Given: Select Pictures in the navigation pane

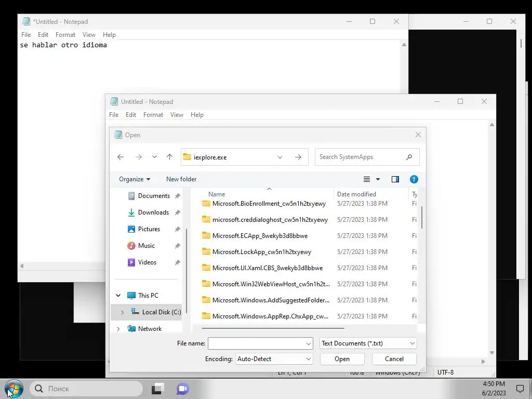Looking at the screenshot, I should [x=149, y=229].
